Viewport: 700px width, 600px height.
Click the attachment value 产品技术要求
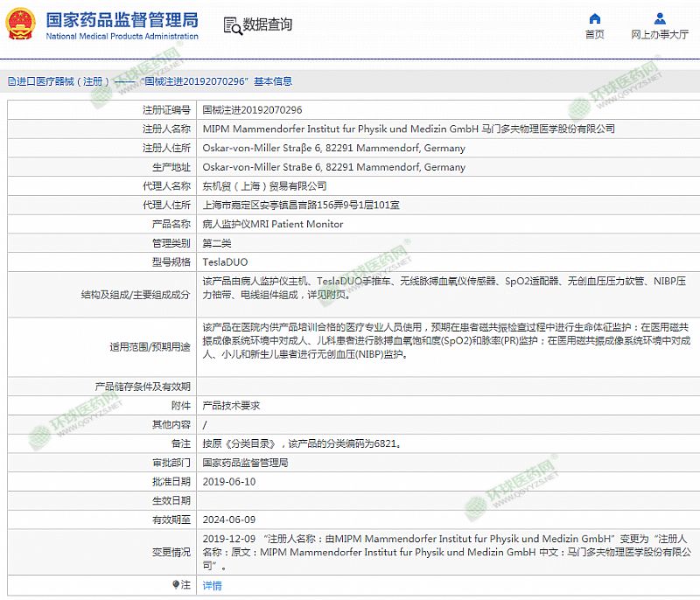[x=231, y=406]
